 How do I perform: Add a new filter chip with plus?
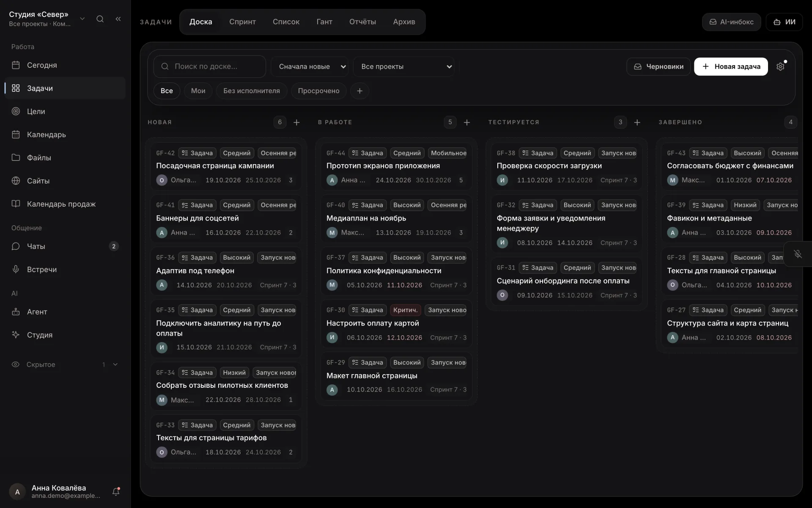point(359,91)
